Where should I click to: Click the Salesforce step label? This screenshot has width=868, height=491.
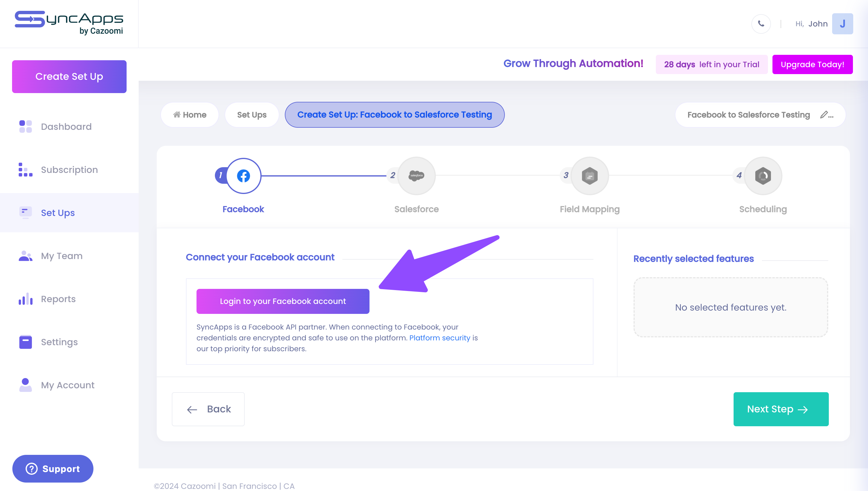pyautogui.click(x=416, y=209)
